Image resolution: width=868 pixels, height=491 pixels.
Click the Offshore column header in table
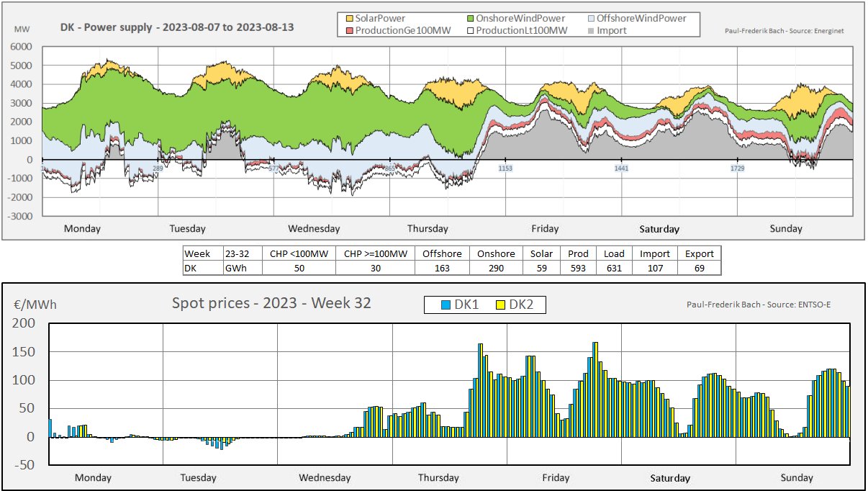coord(442,253)
